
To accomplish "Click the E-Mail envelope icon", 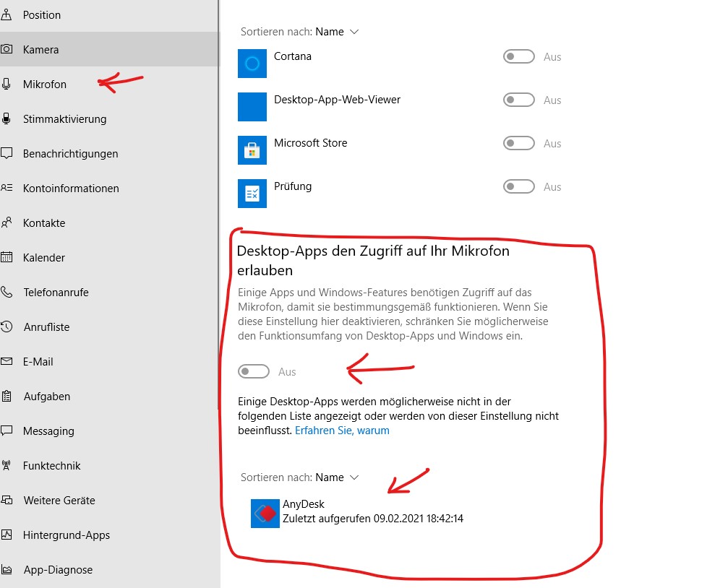I will [x=7, y=361].
